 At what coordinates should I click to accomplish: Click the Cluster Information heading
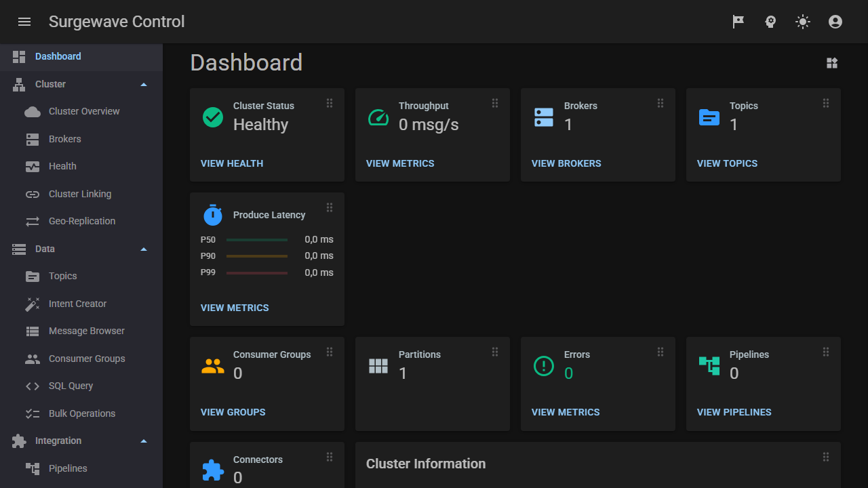click(426, 464)
